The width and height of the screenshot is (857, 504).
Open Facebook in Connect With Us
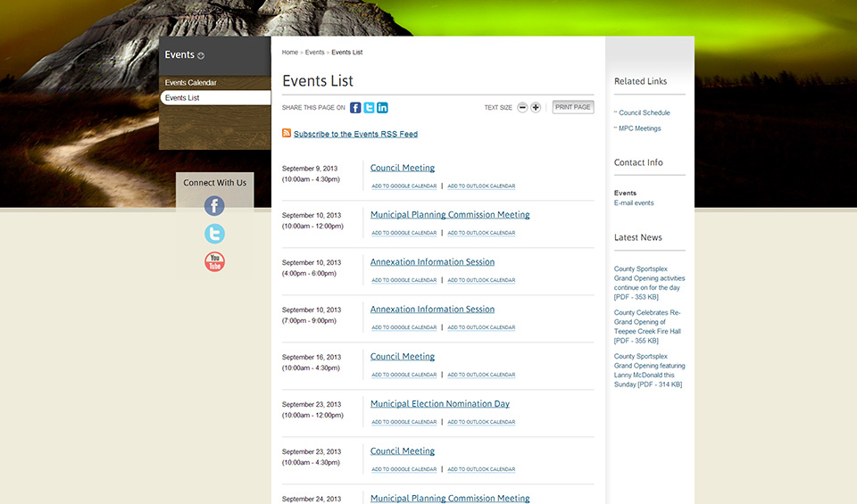[x=214, y=206]
